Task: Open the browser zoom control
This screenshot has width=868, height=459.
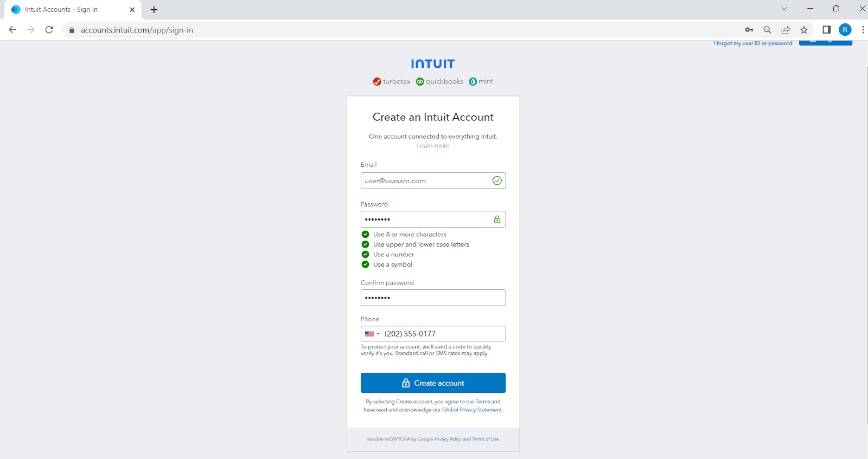Action: coord(767,30)
